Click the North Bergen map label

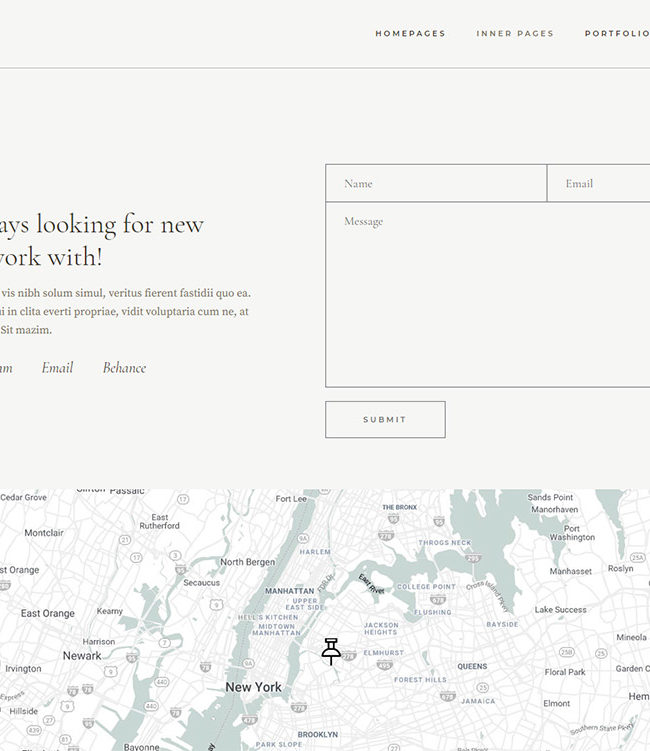click(248, 562)
